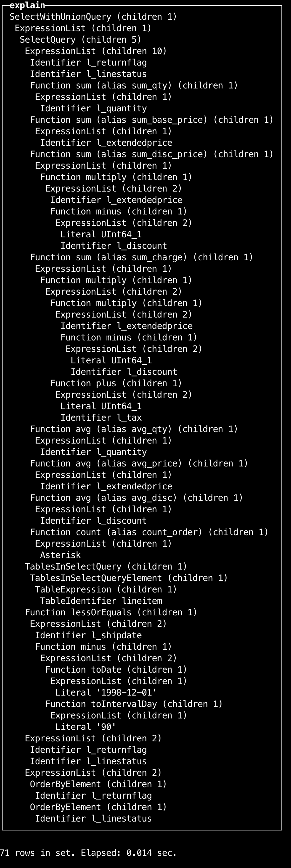Click the Function toIntervalDay line

134,704
